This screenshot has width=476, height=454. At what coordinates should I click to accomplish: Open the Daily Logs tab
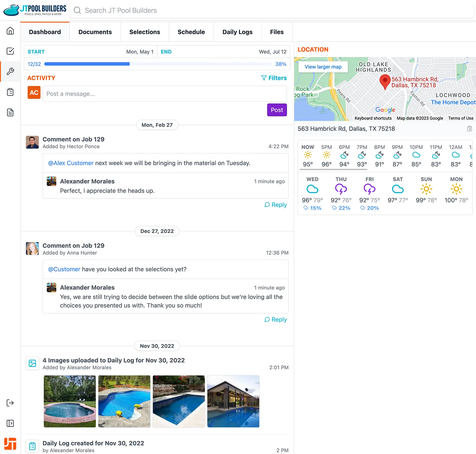pyautogui.click(x=237, y=32)
